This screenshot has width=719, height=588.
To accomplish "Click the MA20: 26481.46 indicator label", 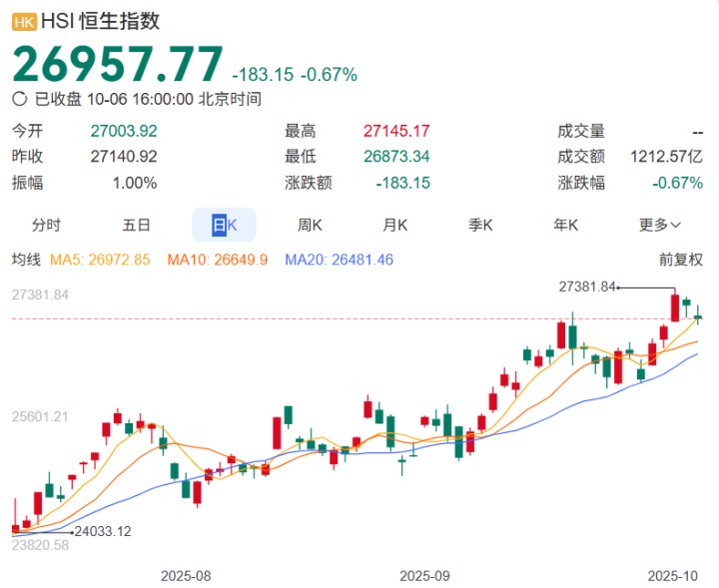I will (339, 260).
